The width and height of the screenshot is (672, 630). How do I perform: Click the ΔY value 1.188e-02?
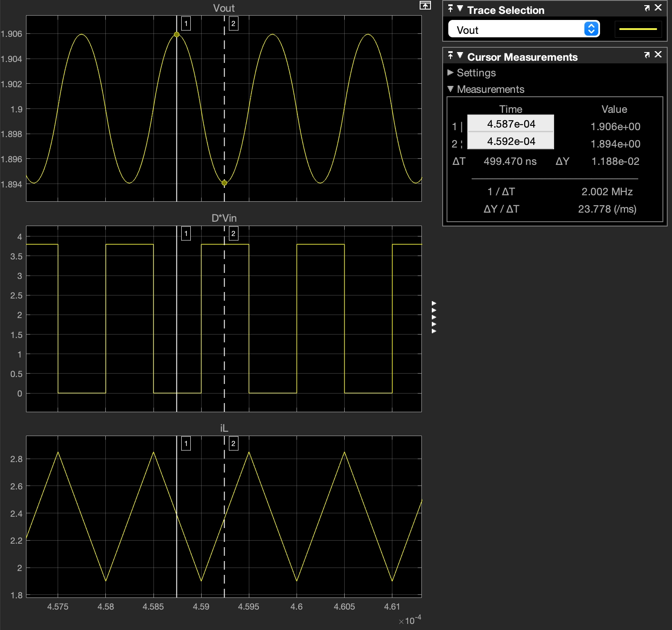click(615, 161)
